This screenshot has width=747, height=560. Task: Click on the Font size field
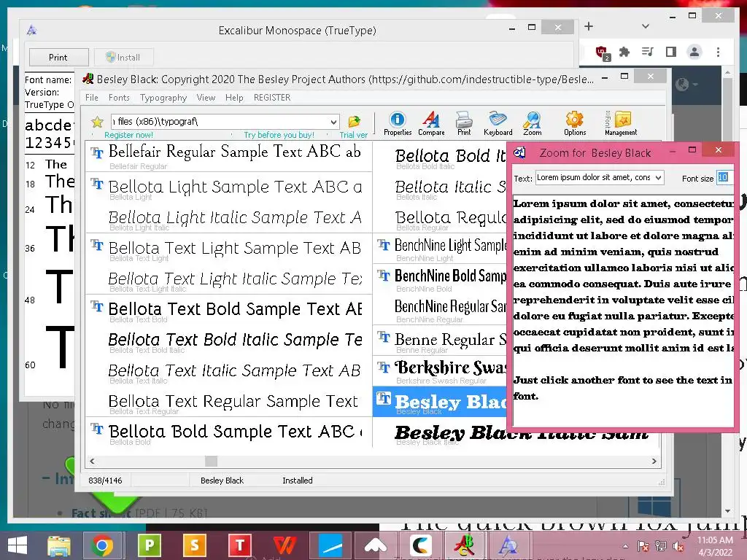[724, 178]
